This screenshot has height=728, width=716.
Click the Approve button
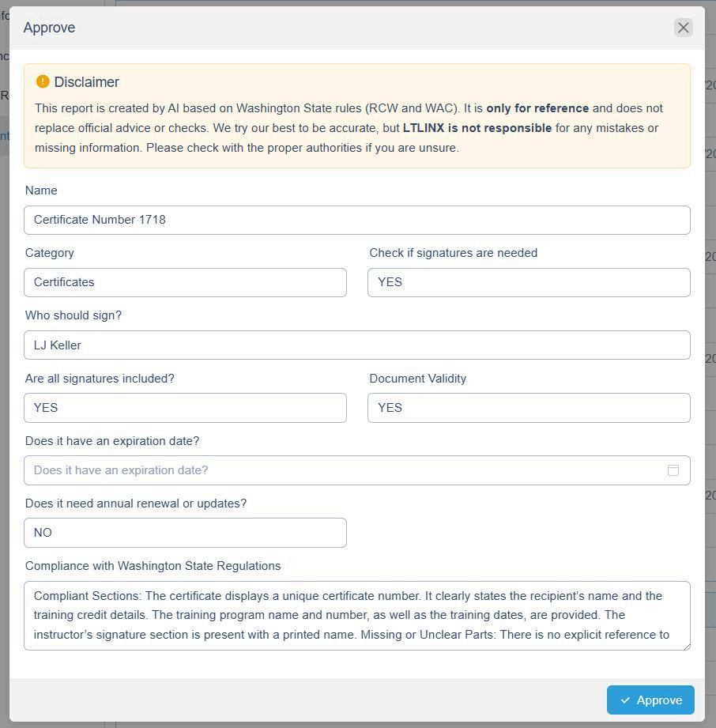pos(650,700)
